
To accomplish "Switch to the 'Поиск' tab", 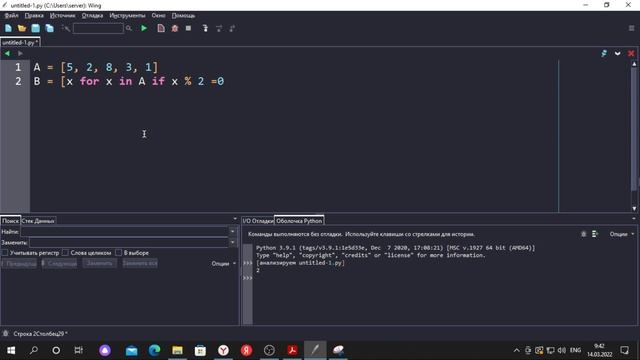I will click(10, 221).
